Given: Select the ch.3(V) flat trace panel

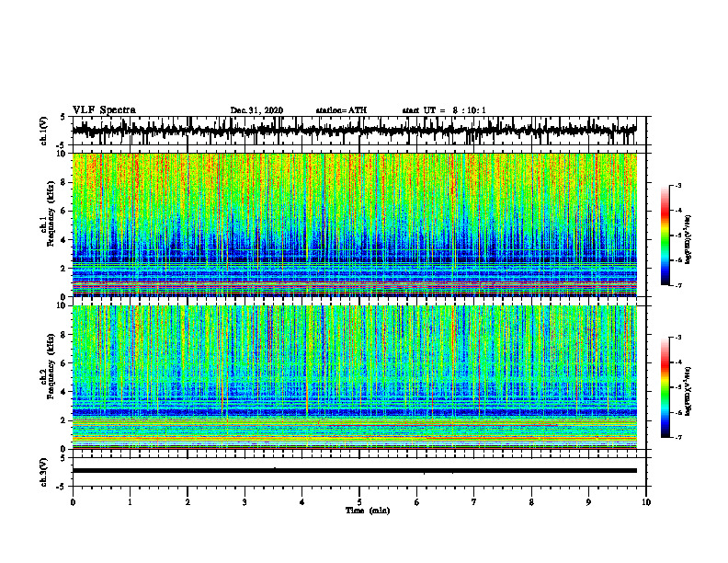Looking at the screenshot, I should click(x=358, y=472).
